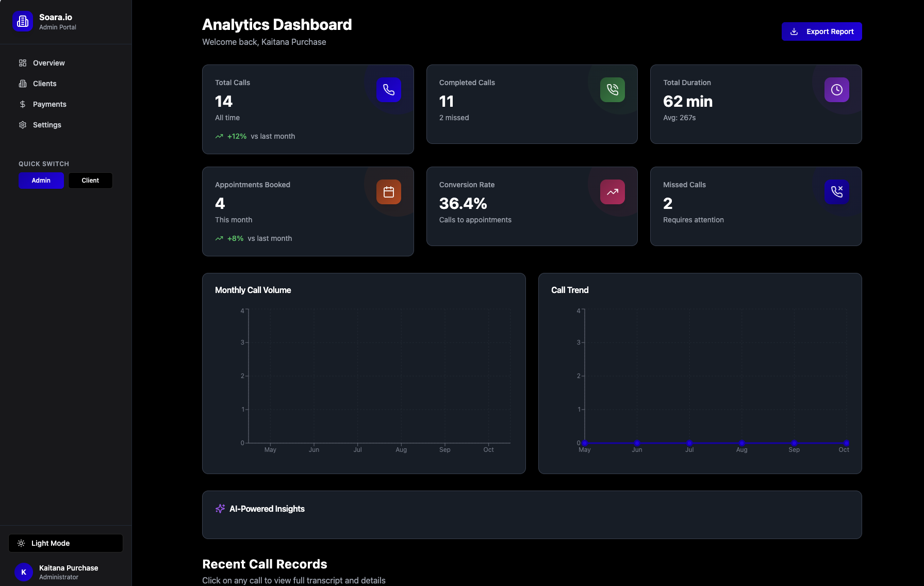Click the Oct data point on Call Trend

coord(847,443)
